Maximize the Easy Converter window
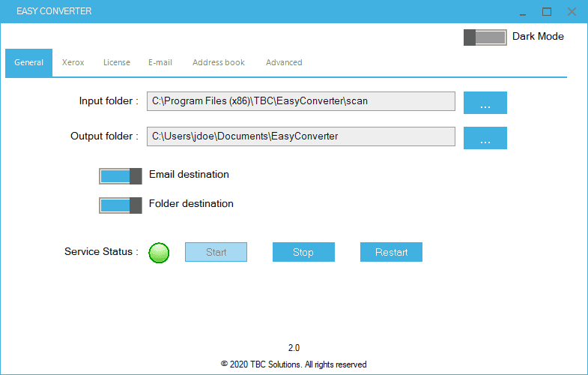The image size is (588, 375). pos(547,12)
